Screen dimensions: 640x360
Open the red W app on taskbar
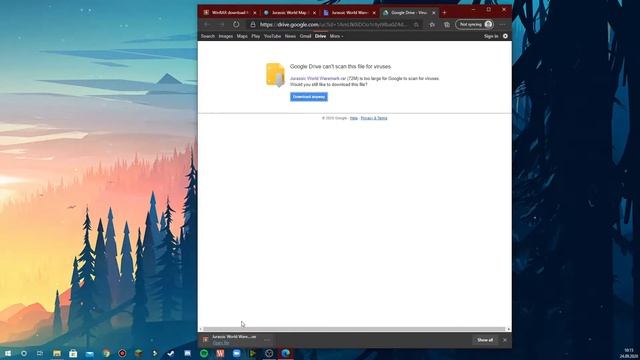[220, 353]
